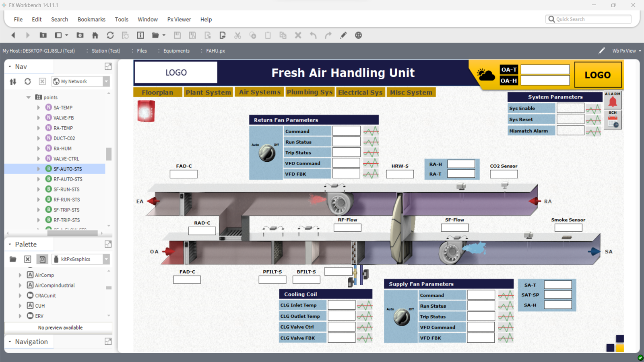Toggle the Return Fan Auto/Off knob
This screenshot has height=362, width=644.
pyautogui.click(x=267, y=153)
